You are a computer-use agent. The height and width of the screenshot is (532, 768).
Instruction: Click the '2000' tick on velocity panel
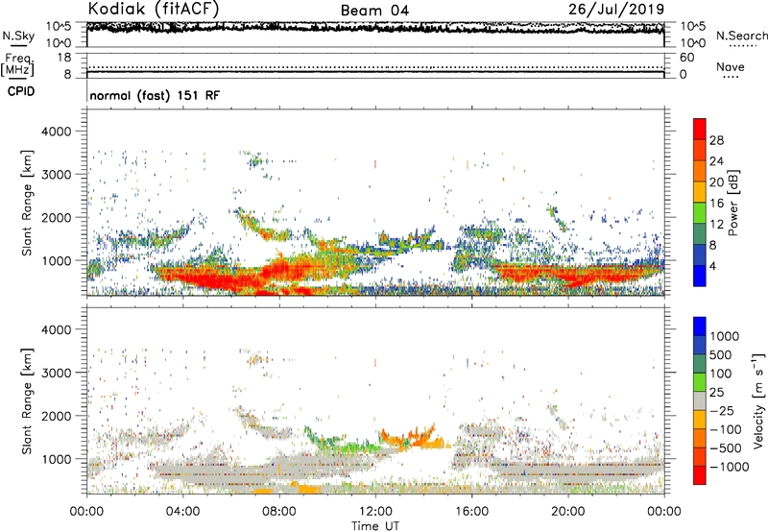tap(56, 416)
